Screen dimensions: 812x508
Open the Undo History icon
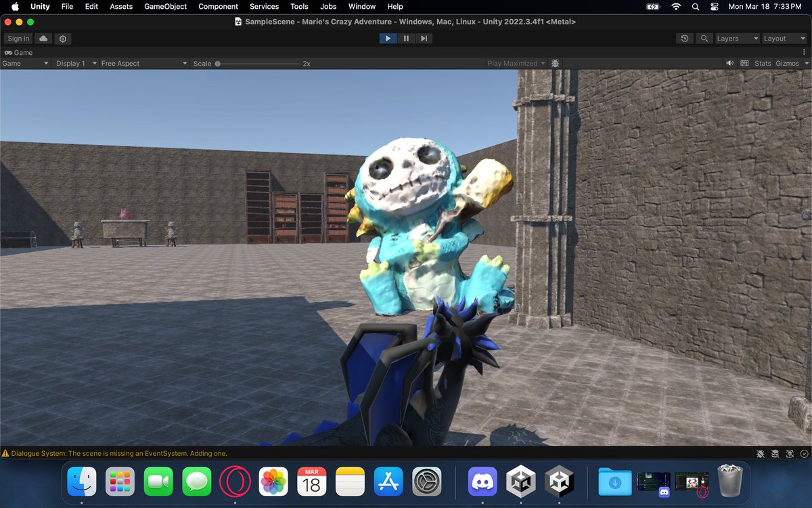coord(685,39)
